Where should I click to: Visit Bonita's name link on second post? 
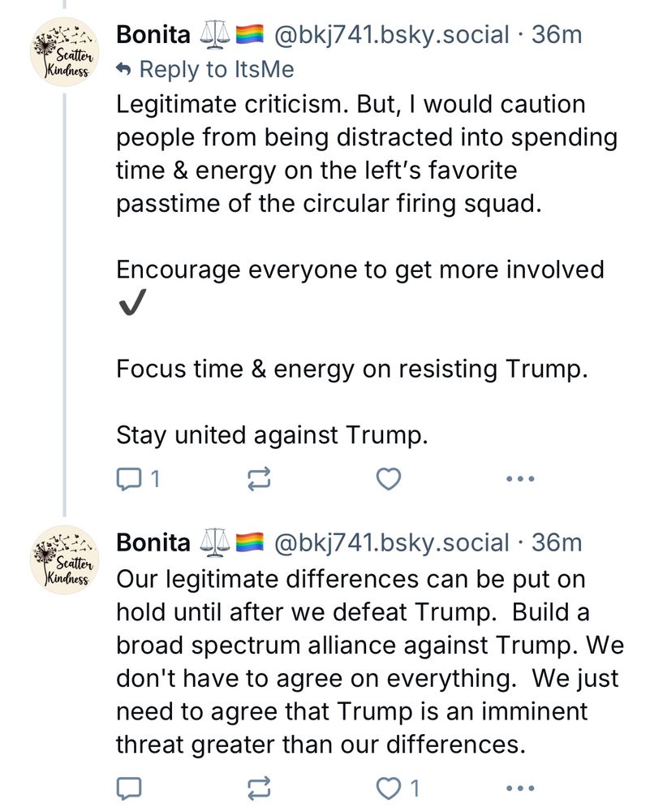[153, 542]
